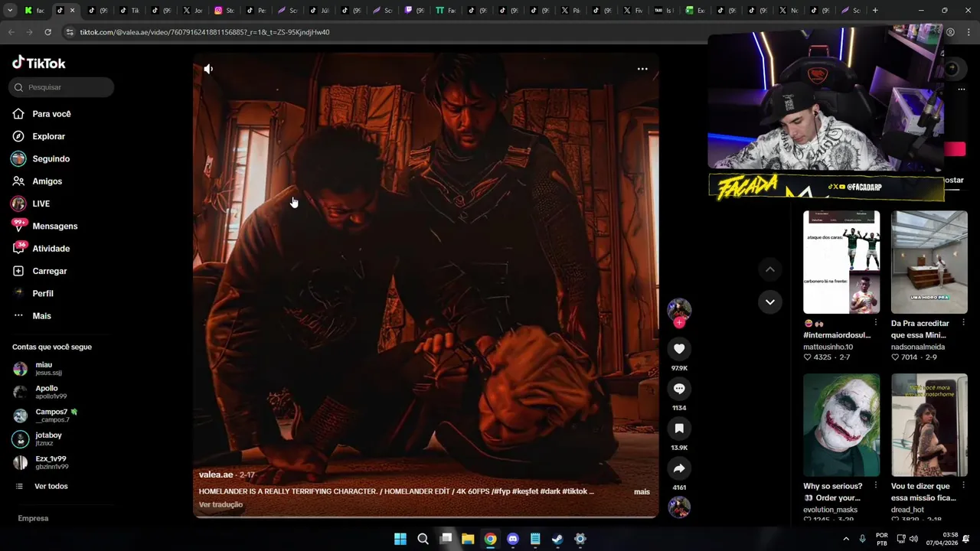Show hidden system tray icons
The width and height of the screenshot is (980, 551).
point(846,539)
